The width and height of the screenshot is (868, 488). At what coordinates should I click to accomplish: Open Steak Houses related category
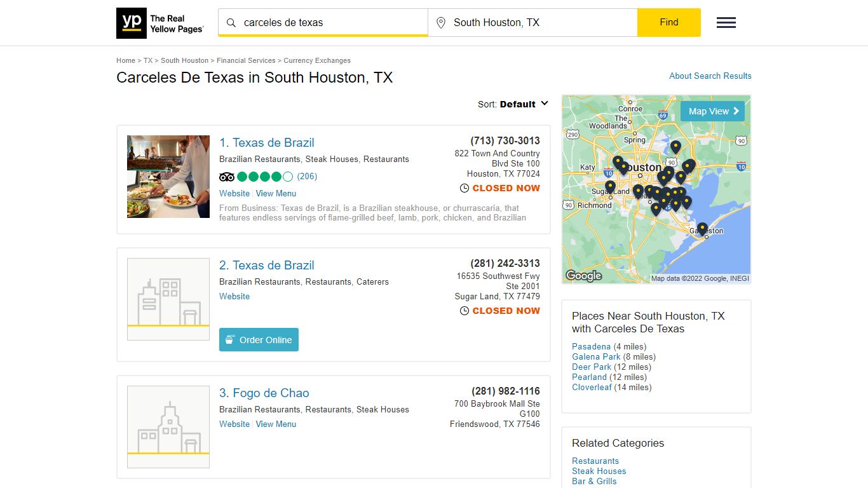click(x=599, y=471)
